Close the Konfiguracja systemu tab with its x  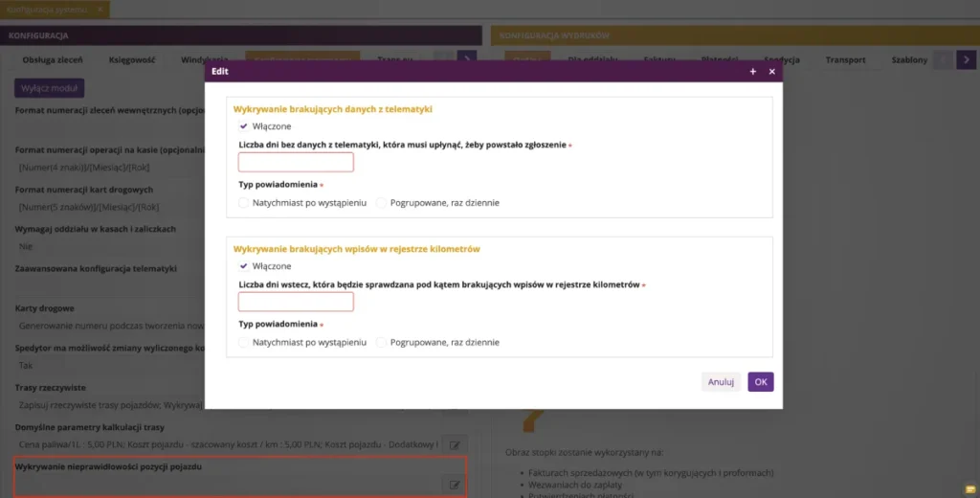click(100, 10)
